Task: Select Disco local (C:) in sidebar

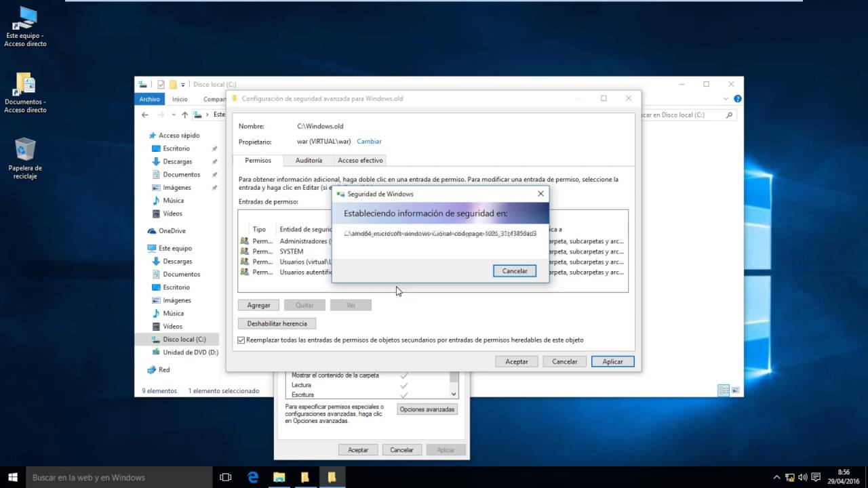Action: (x=178, y=339)
